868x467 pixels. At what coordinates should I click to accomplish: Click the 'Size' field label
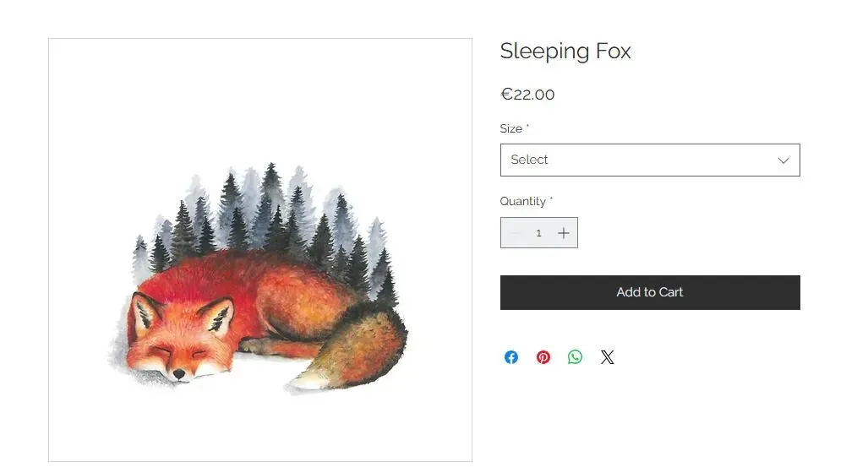(x=511, y=128)
